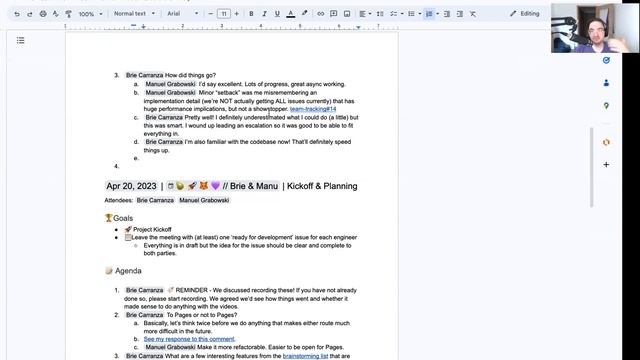Image resolution: width=640 pixels, height=360 pixels.
Task: Click the Brie & Manu calendar event chip
Action: click(x=223, y=186)
